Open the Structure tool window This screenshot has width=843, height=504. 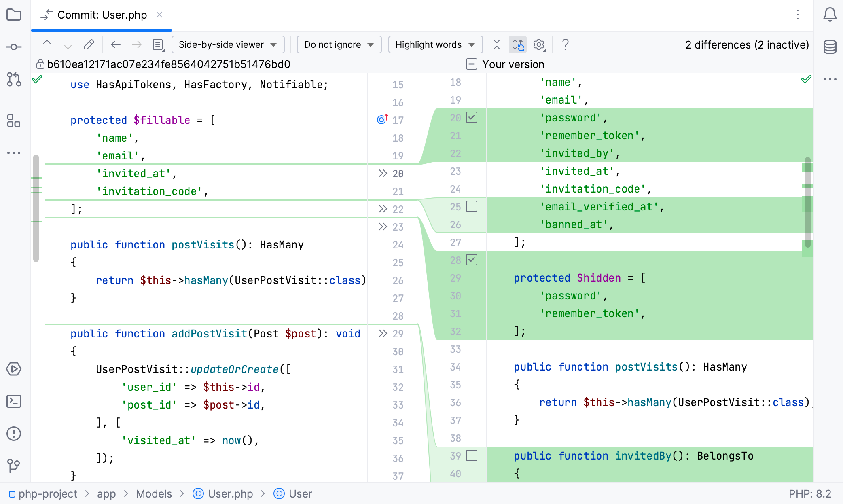pos(14,121)
